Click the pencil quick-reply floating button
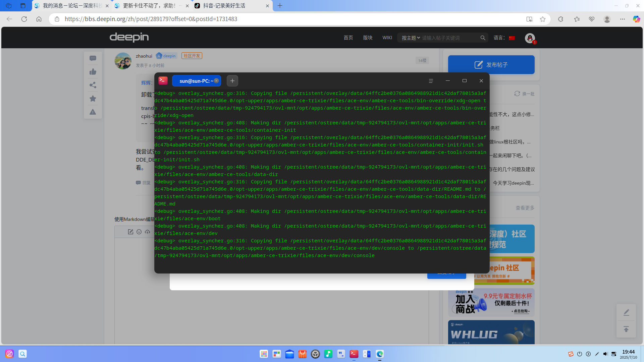 (x=626, y=312)
